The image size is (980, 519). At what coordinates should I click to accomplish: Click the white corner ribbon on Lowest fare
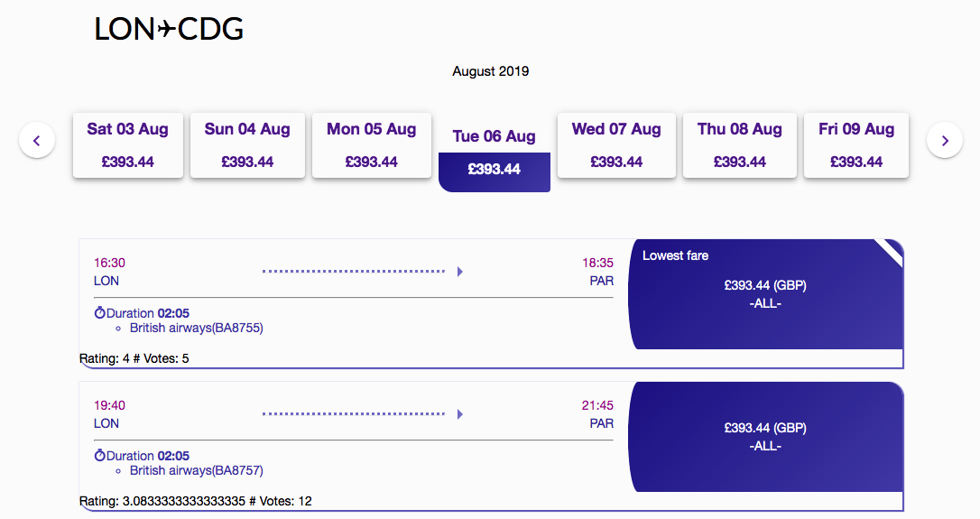(x=891, y=252)
